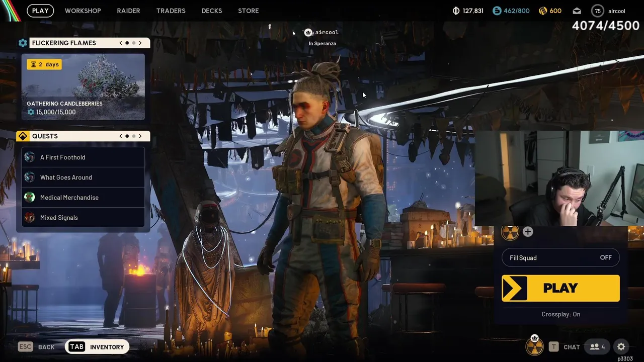Click the party leader emblem in the bottom bar

tap(534, 345)
